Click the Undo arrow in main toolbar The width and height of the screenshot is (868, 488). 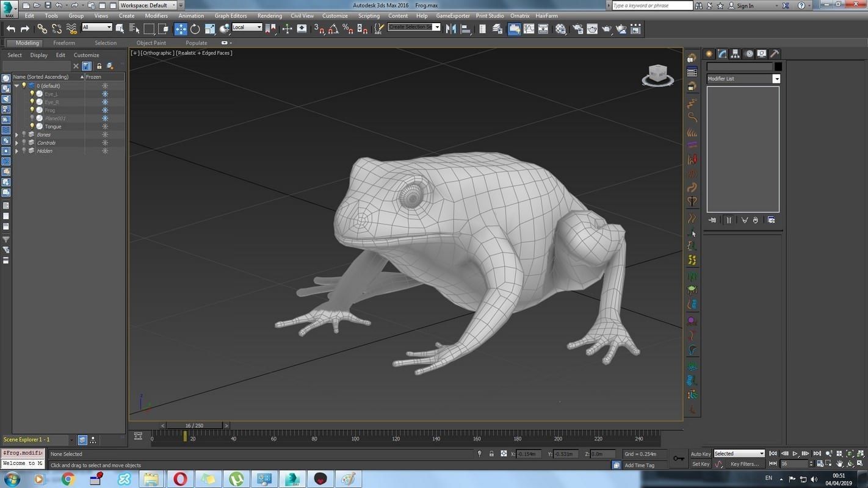pos(11,29)
